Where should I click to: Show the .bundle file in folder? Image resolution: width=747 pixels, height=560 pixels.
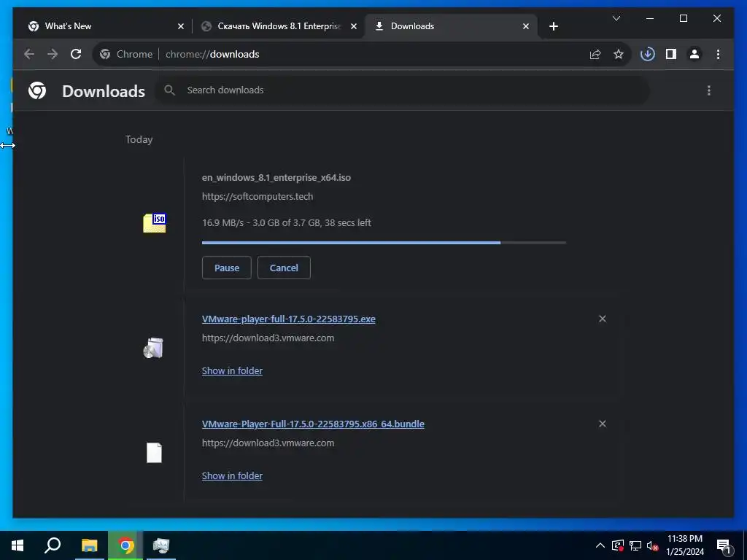click(x=232, y=475)
